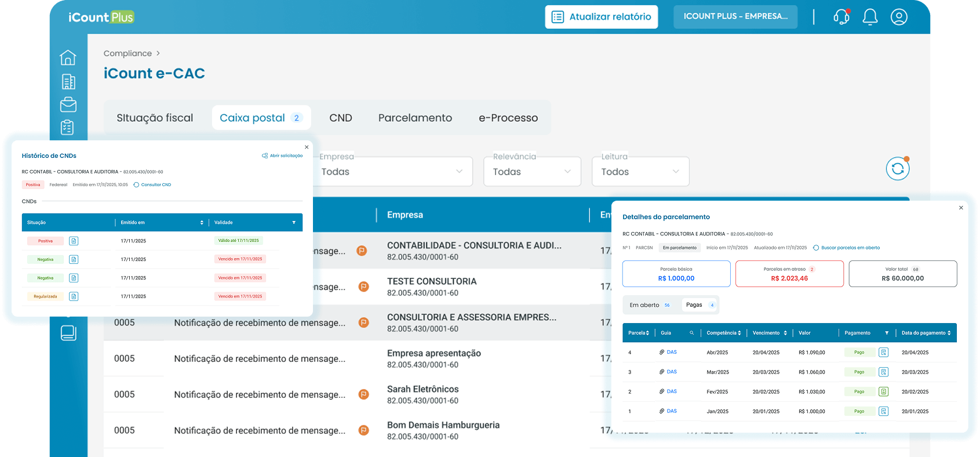Close the Histórico de CNDs popup
The image size is (980, 457).
point(307,147)
